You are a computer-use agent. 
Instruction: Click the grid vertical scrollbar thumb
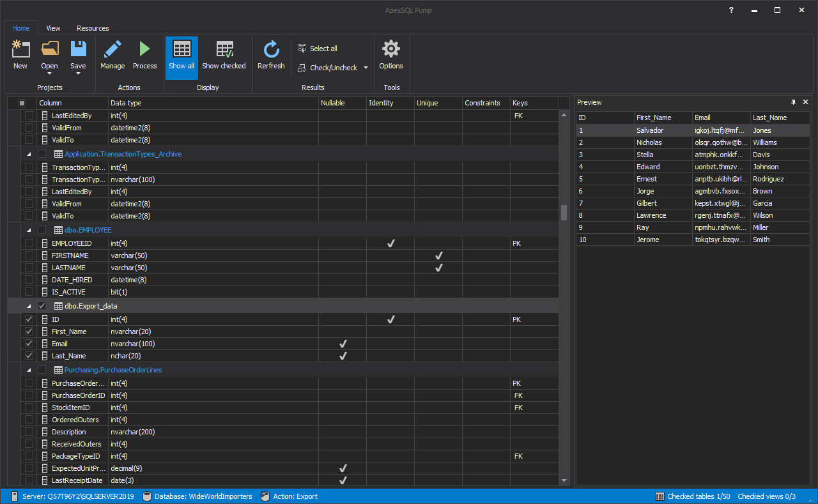[564, 212]
